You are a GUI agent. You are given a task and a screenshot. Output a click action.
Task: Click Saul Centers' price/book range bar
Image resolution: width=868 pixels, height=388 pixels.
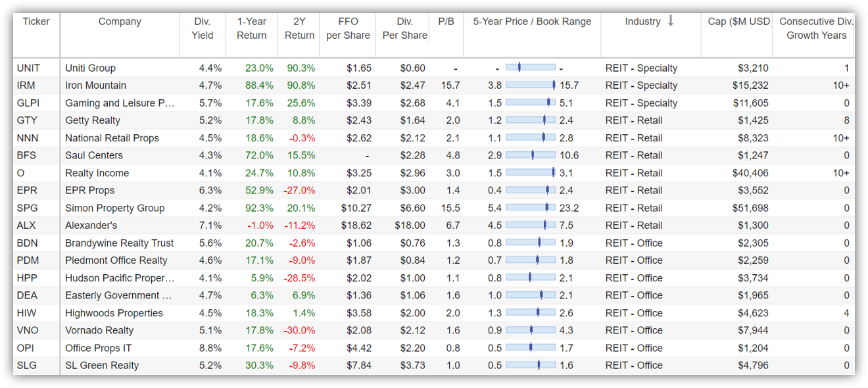click(531, 155)
